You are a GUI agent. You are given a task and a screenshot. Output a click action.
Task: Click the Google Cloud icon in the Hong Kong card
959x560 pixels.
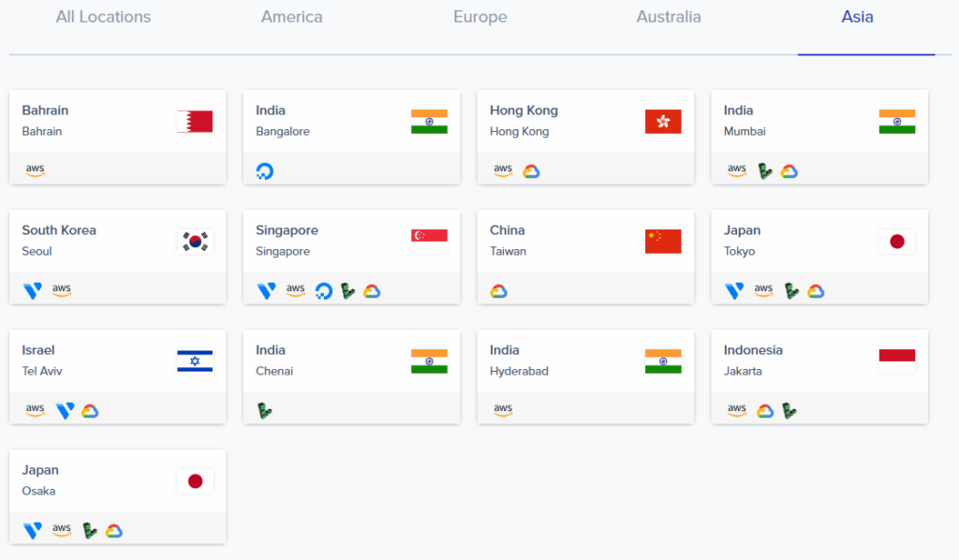click(531, 171)
